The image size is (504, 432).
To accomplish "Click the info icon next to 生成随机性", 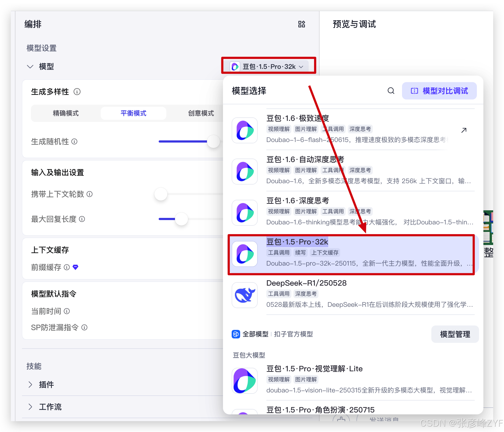I will pyautogui.click(x=74, y=141).
